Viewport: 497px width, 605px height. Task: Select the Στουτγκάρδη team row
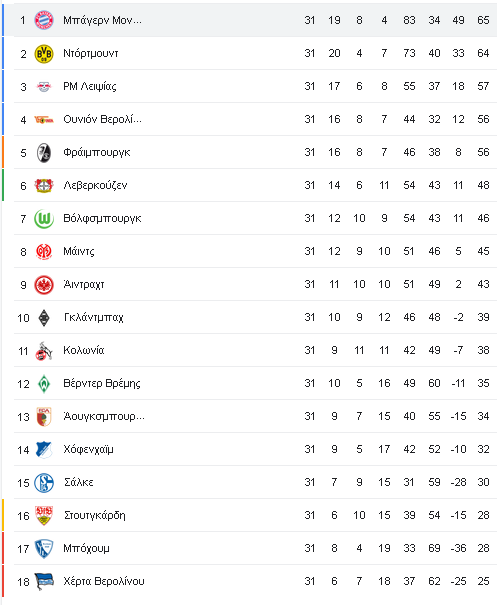point(248,515)
